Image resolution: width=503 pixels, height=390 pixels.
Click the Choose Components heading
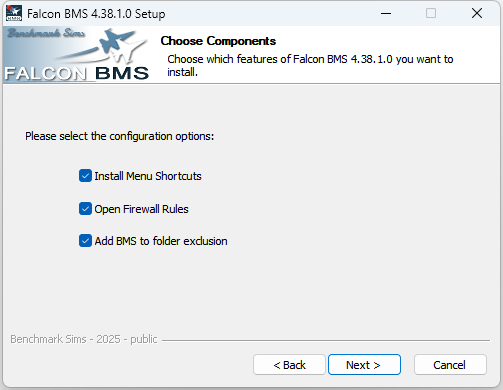pos(218,41)
